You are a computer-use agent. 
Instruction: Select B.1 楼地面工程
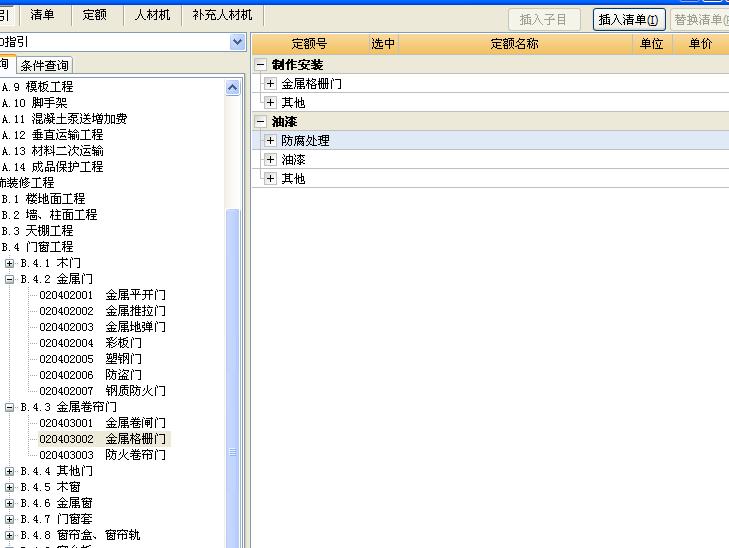43,199
